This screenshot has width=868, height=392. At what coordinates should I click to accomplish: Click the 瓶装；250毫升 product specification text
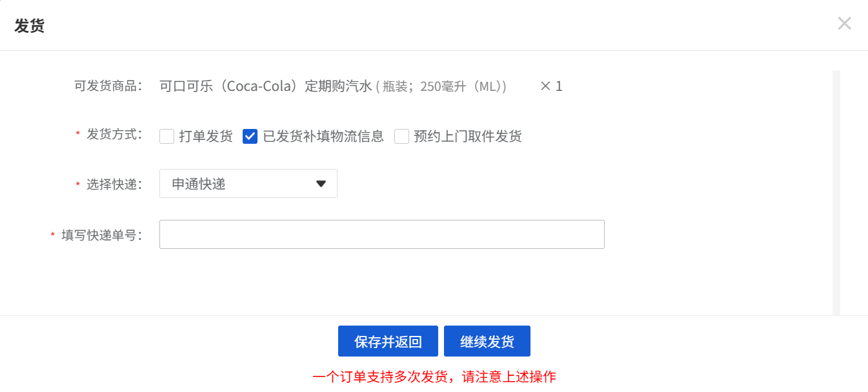pos(444,86)
